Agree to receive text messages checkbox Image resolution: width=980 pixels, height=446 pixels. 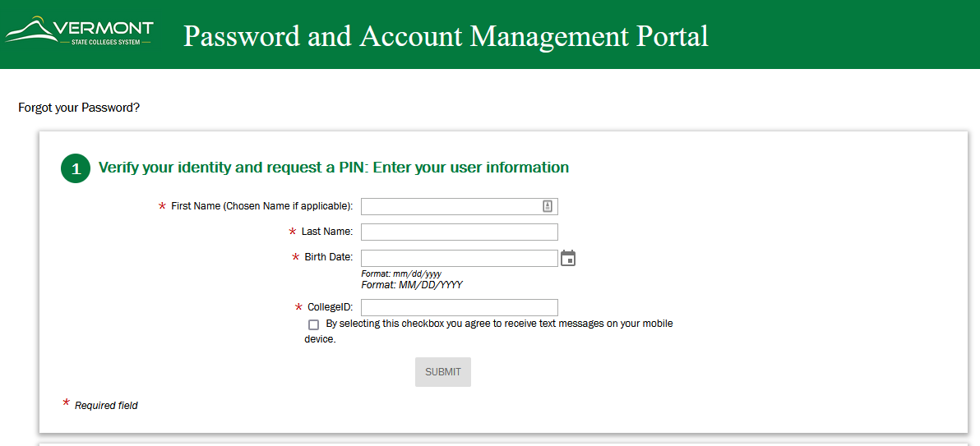click(x=313, y=324)
